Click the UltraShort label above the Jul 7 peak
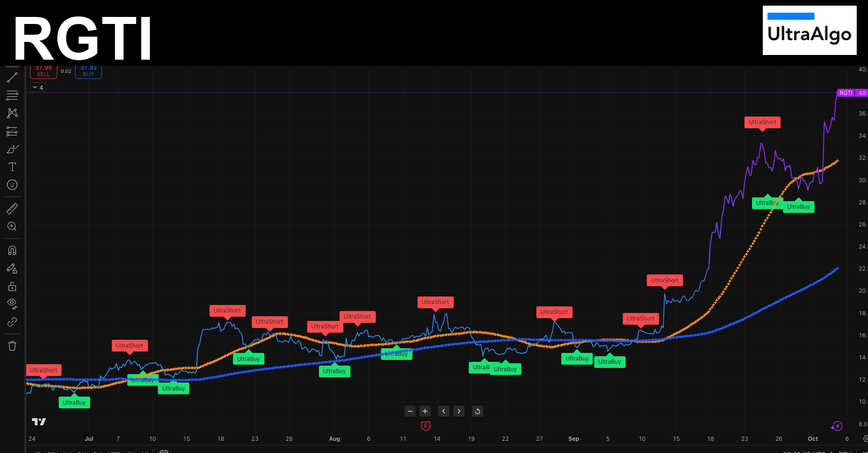 click(129, 346)
